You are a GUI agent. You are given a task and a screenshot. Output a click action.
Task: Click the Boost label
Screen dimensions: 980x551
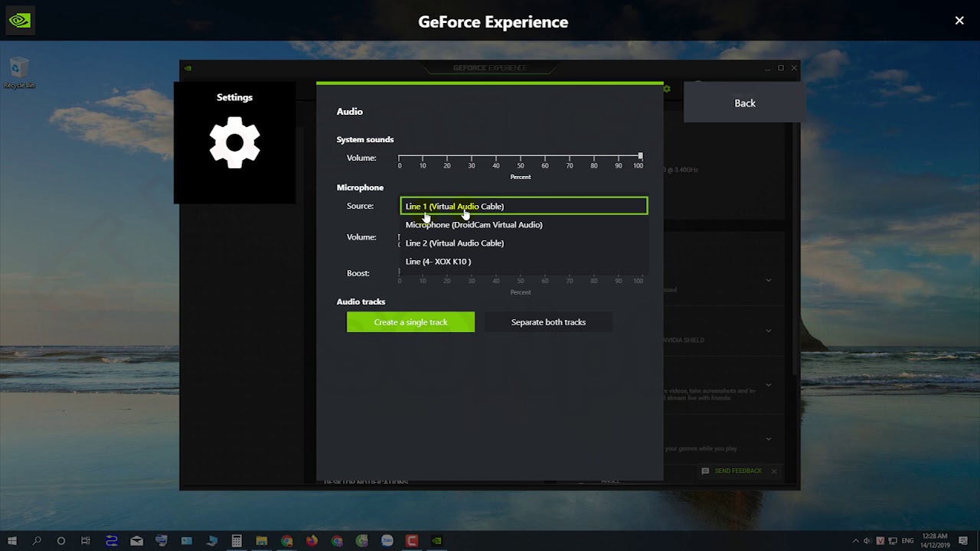pos(358,273)
